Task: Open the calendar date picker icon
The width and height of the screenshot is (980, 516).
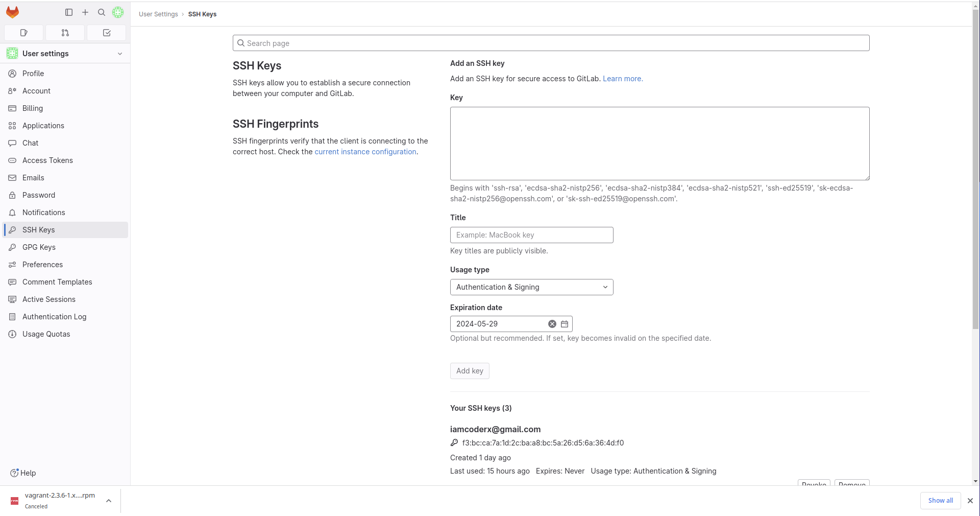Action: point(565,324)
